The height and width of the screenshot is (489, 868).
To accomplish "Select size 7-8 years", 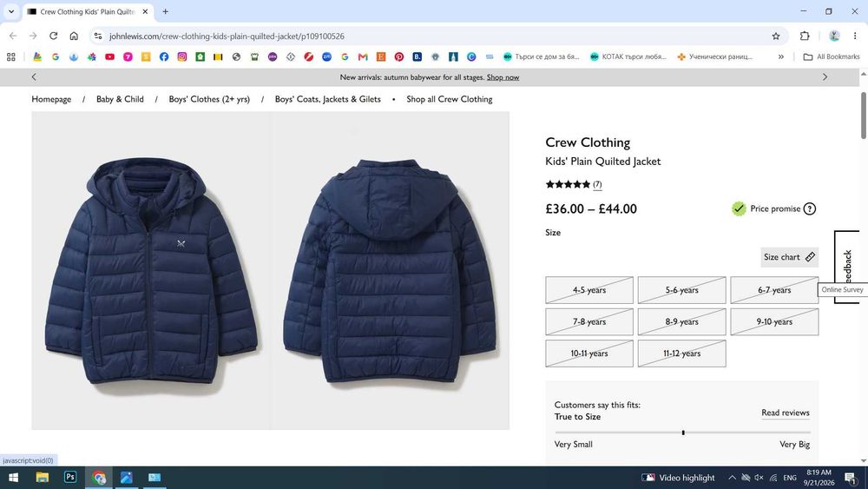I will 589,321.
